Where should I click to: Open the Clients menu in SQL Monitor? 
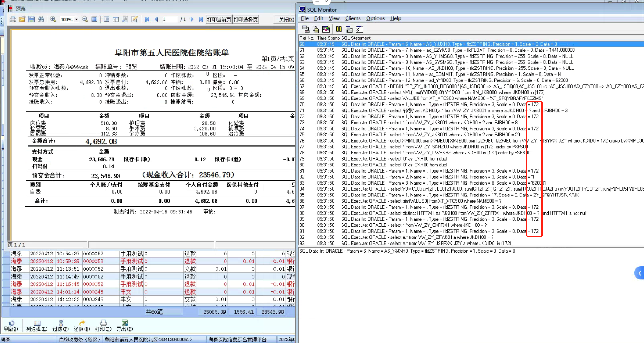point(353,18)
